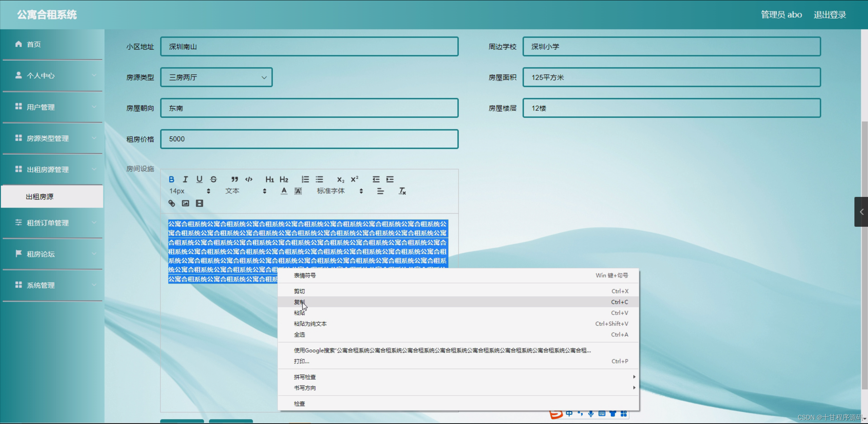Image resolution: width=868 pixels, height=424 pixels.
Task: Open the text alignment options
Action: pos(380,191)
